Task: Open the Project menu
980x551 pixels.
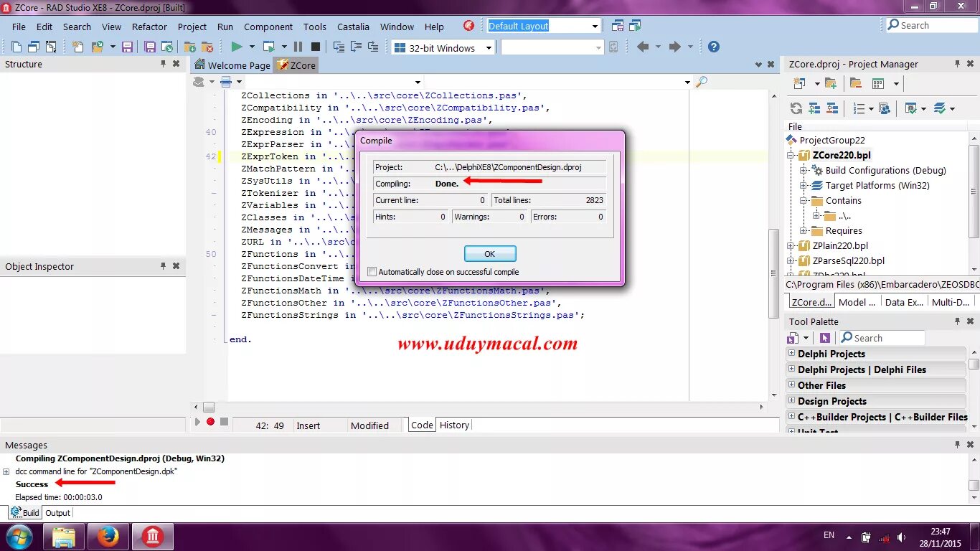Action: (x=192, y=27)
